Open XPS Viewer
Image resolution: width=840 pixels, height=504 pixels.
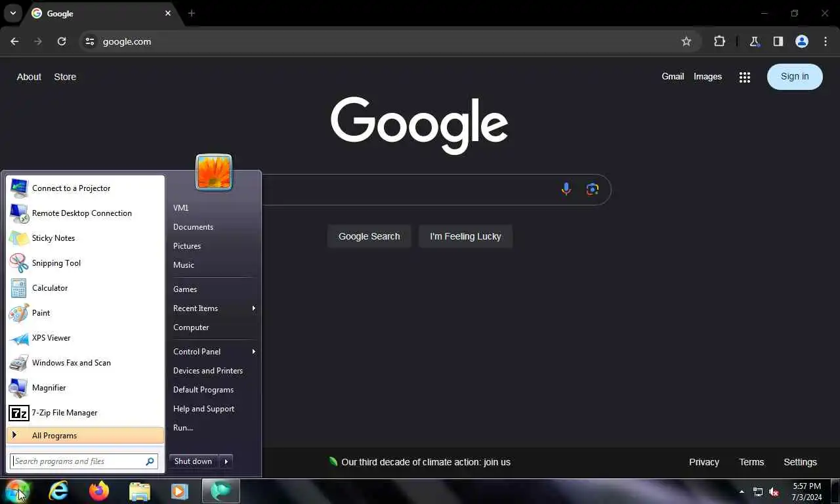[85, 338]
